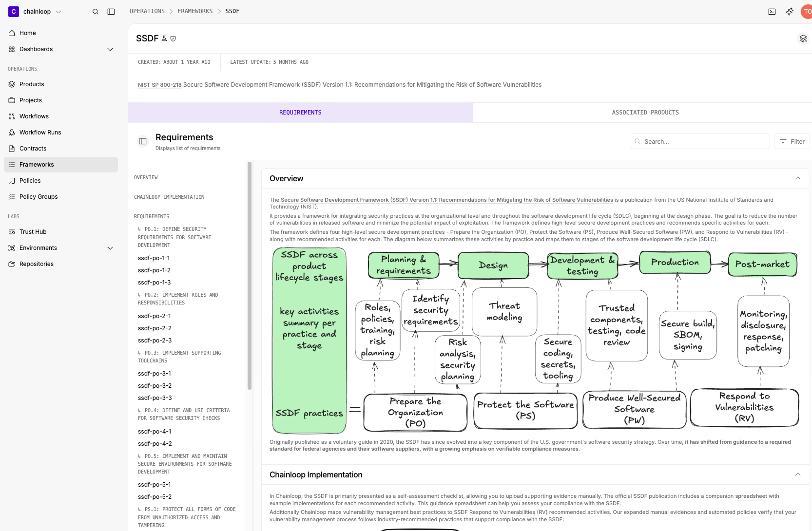Open Frameworks in the sidebar
Image resolution: width=812 pixels, height=531 pixels.
pos(61,165)
